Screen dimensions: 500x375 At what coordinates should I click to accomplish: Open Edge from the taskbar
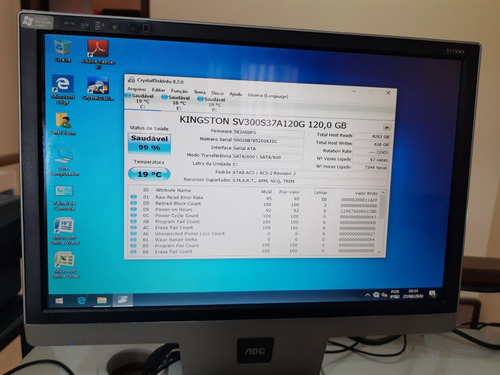(x=81, y=301)
